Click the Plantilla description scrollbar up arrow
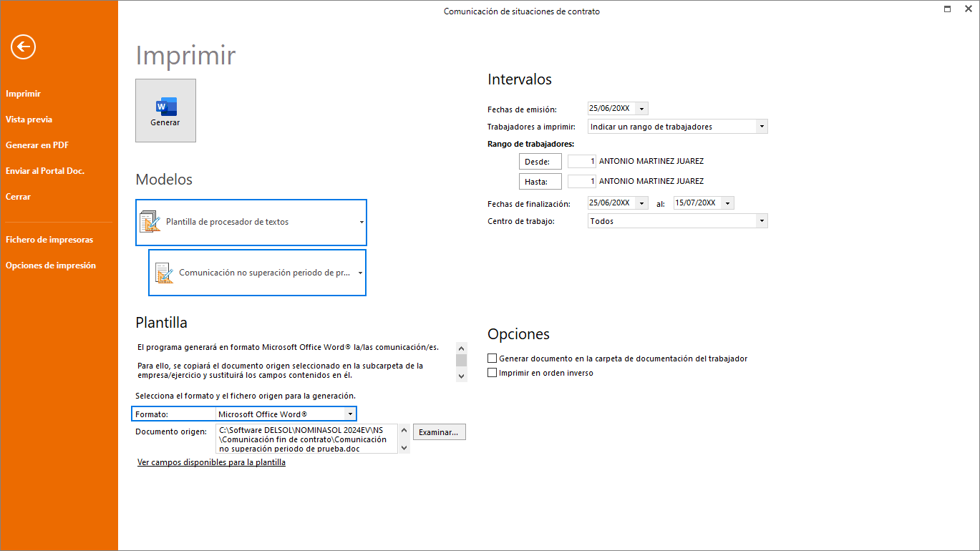This screenshot has height=551, width=980. point(461,347)
